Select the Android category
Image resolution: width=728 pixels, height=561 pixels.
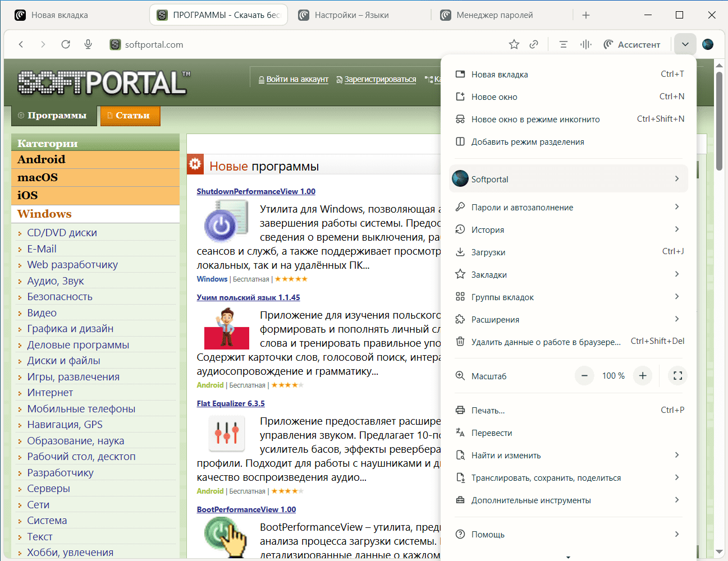(95, 159)
